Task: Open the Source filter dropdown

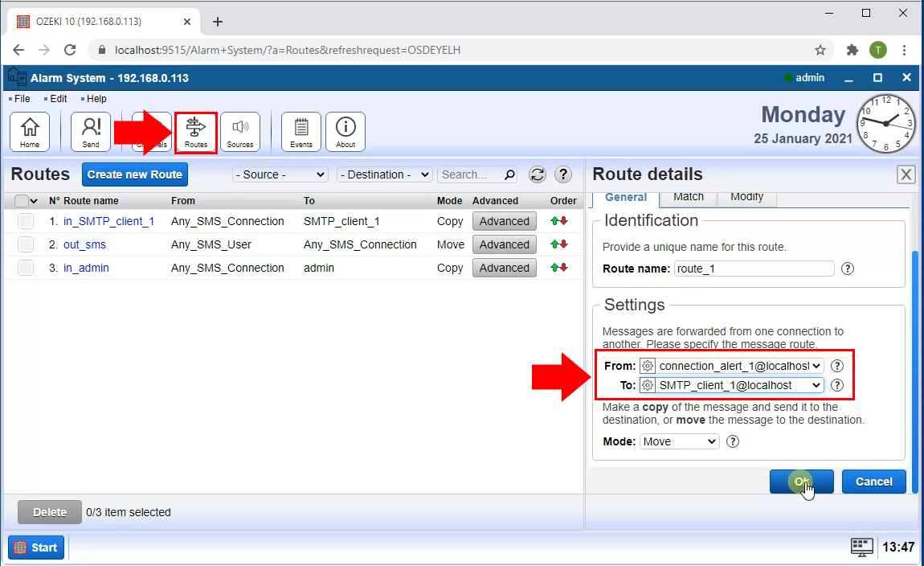Action: point(280,174)
